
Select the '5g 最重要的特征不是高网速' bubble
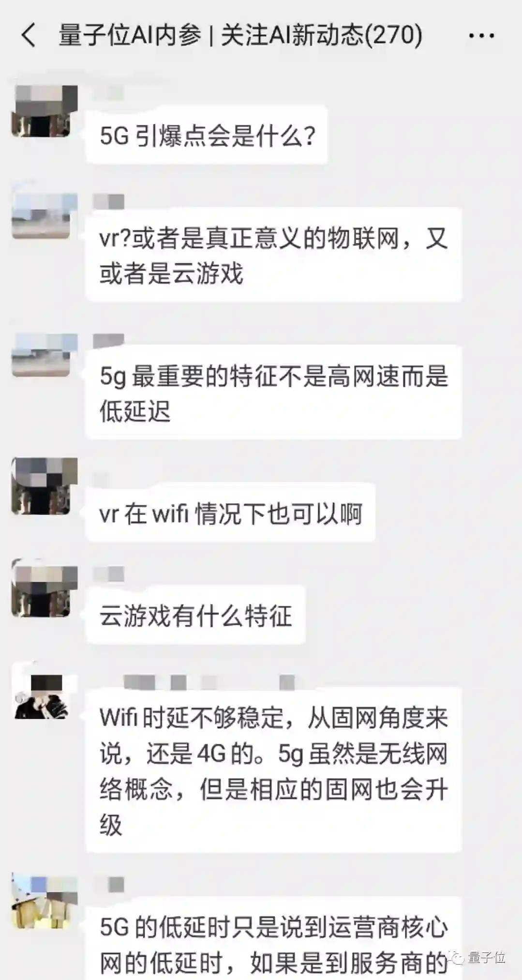[273, 392]
